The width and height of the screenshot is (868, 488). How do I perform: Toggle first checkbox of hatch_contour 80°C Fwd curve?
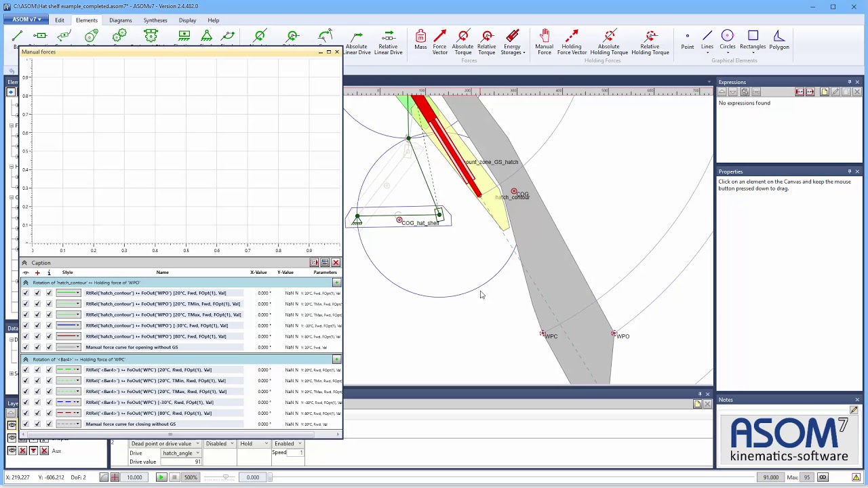coord(26,336)
